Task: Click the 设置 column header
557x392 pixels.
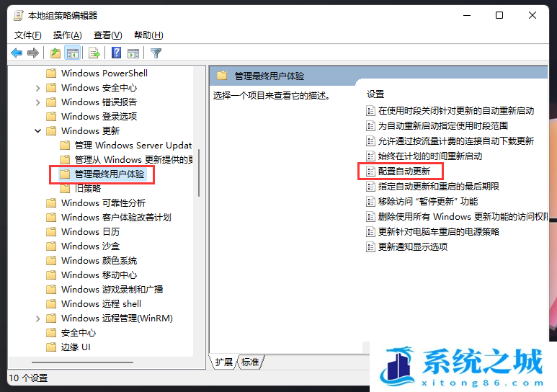Action: tap(375, 94)
